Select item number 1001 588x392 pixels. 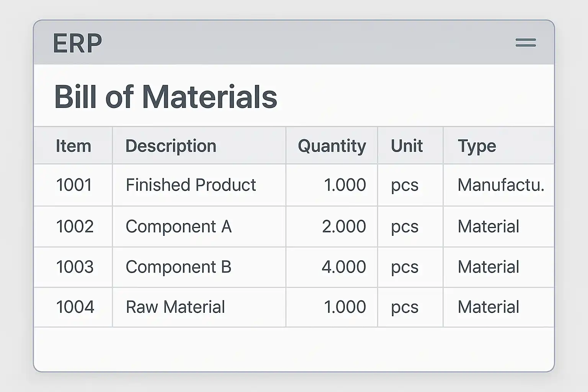pyautogui.click(x=74, y=185)
